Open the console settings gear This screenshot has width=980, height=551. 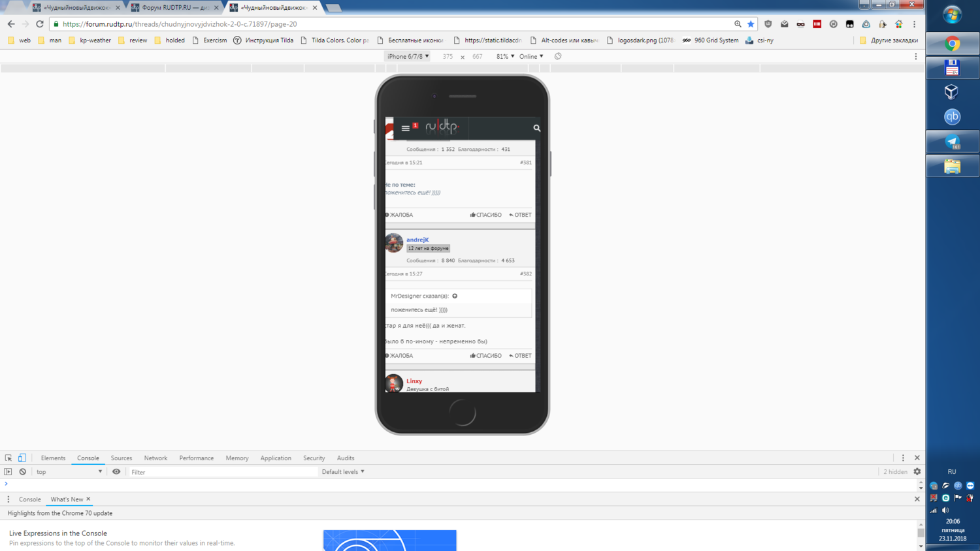click(x=917, y=471)
